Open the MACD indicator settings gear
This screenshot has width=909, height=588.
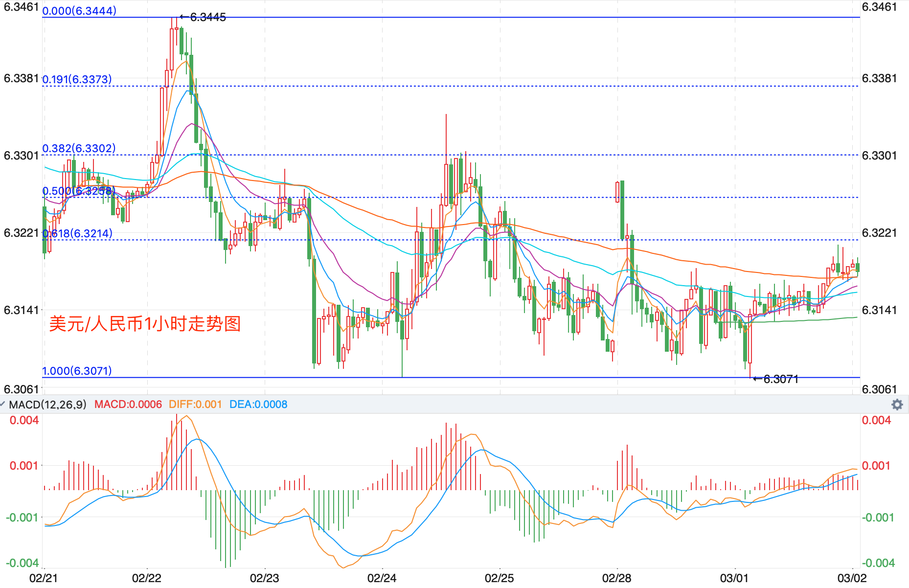[x=897, y=405]
